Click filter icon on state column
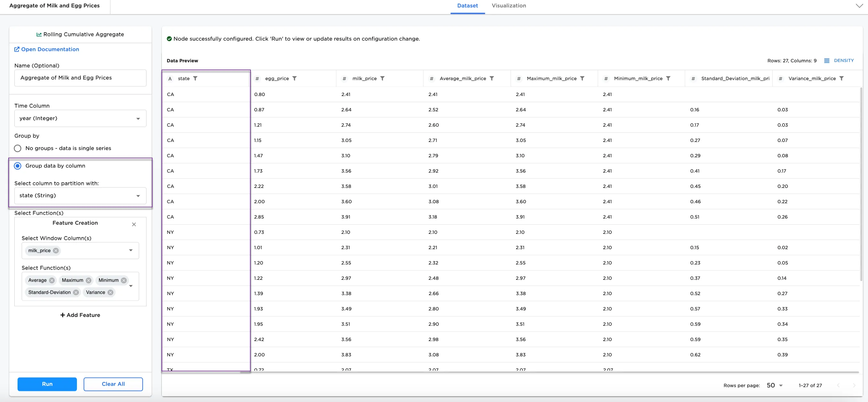Image resolution: width=868 pixels, height=402 pixels. click(195, 78)
